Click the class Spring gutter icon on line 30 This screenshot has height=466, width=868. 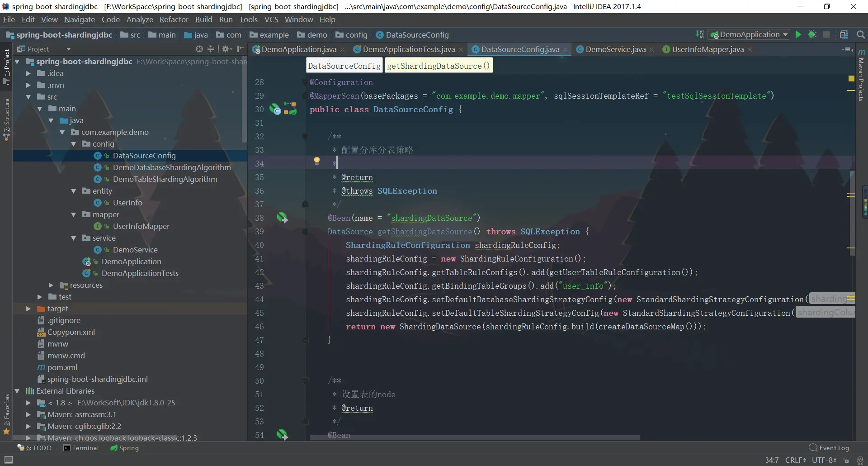tap(275, 109)
